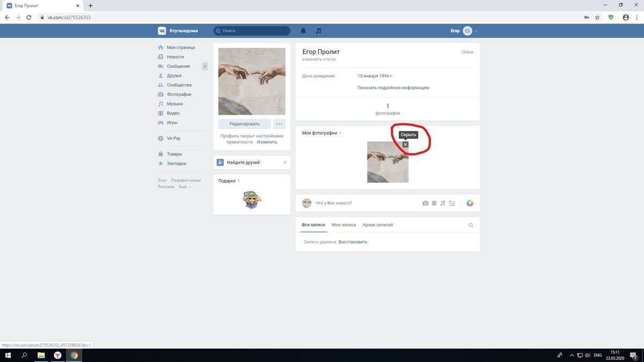The height and width of the screenshot is (362, 644).
Task: Open the gift image in Подарки
Action: pyautogui.click(x=252, y=200)
